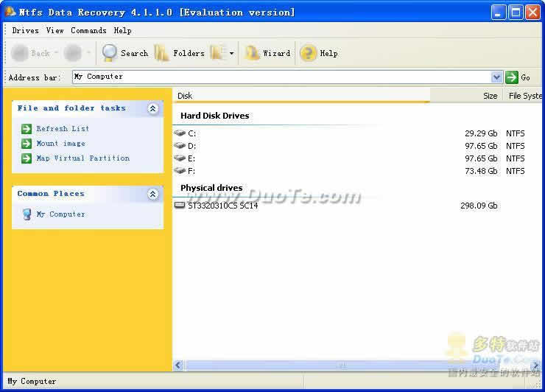Viewport: 545px width, 392px height.
Task: Click green arrow beside Map Virtual Partition
Action: 27,158
